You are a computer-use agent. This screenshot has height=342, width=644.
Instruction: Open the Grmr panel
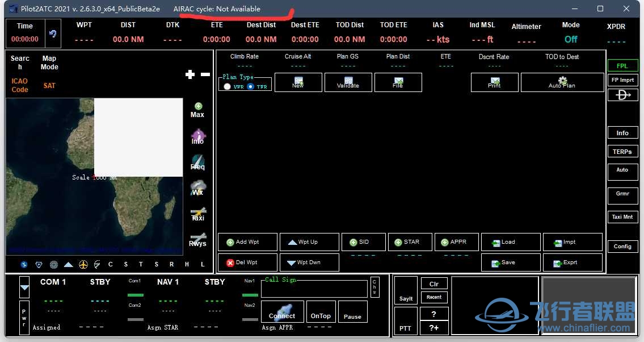click(622, 195)
